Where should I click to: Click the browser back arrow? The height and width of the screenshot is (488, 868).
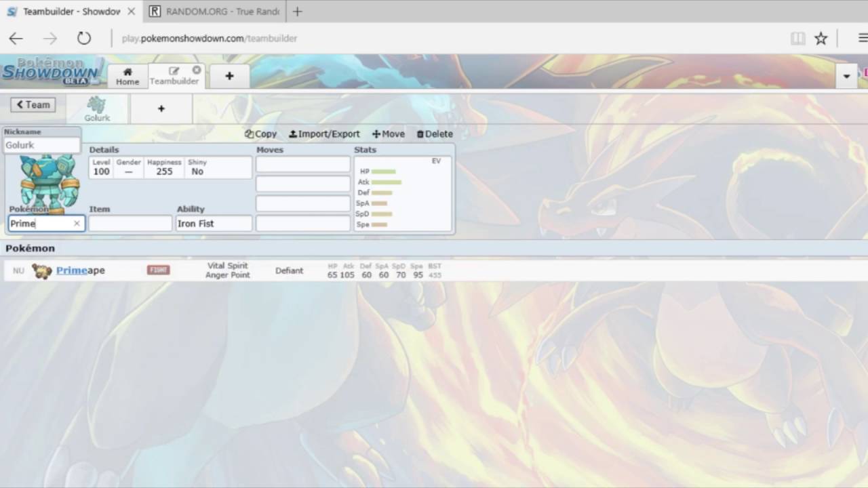16,39
